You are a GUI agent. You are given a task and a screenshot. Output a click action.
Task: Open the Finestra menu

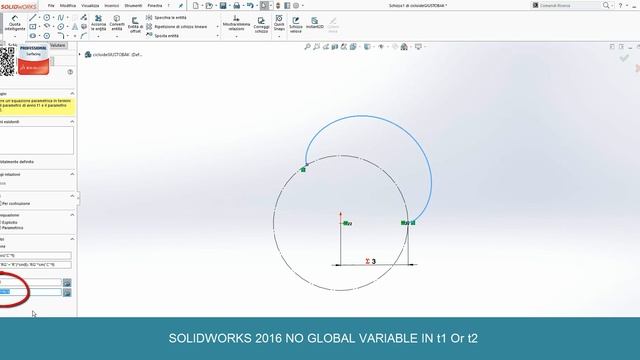(x=155, y=6)
